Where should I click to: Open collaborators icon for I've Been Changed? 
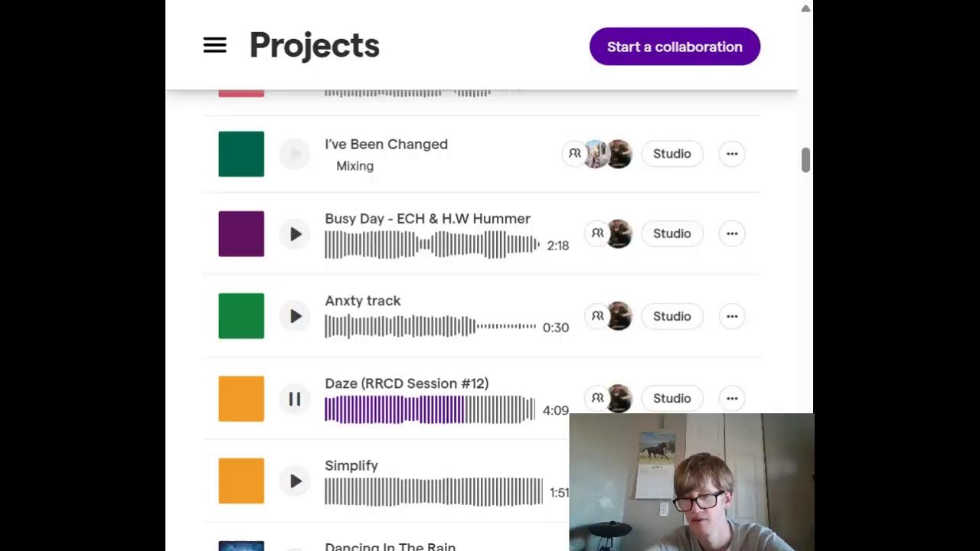tap(574, 154)
